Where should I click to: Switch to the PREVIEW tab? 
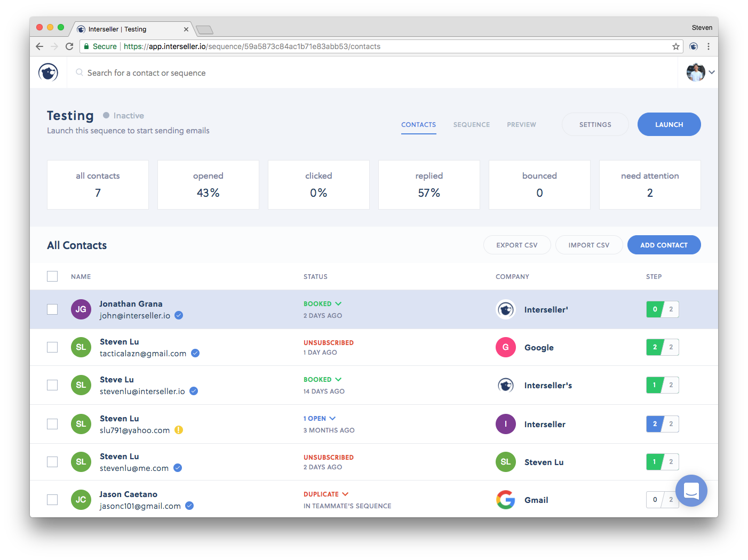coord(521,125)
